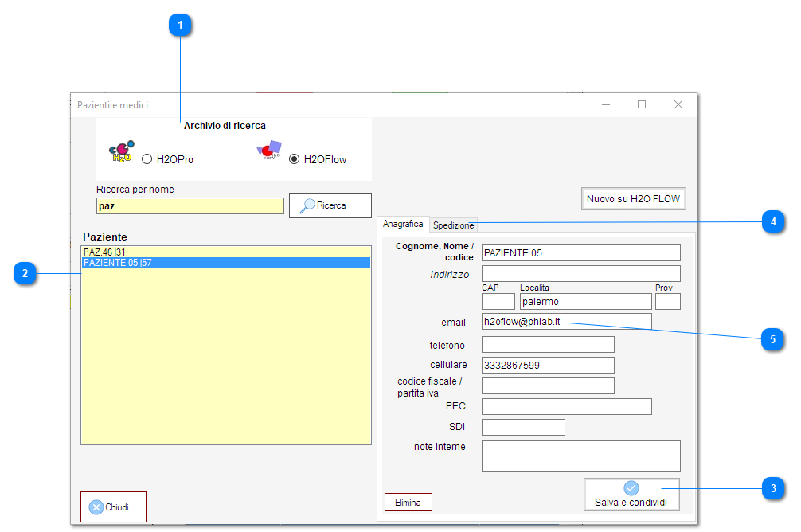
Task: Select patient row PAZIENTE 05 |57
Action: 226,263
